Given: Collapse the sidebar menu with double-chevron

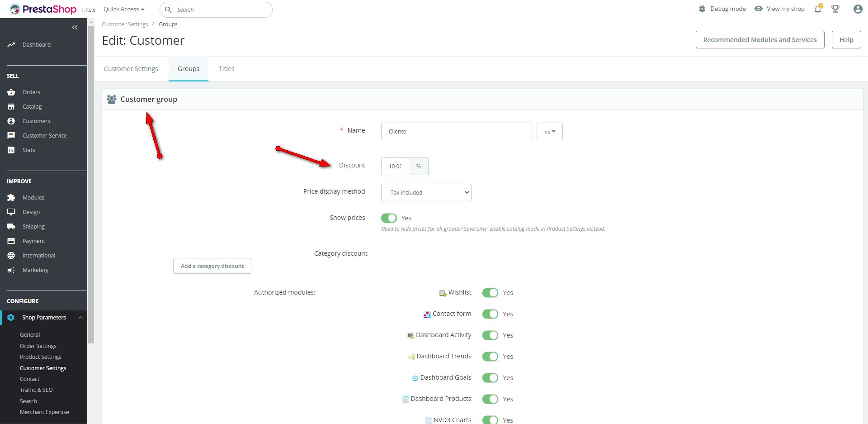Looking at the screenshot, I should click(75, 28).
